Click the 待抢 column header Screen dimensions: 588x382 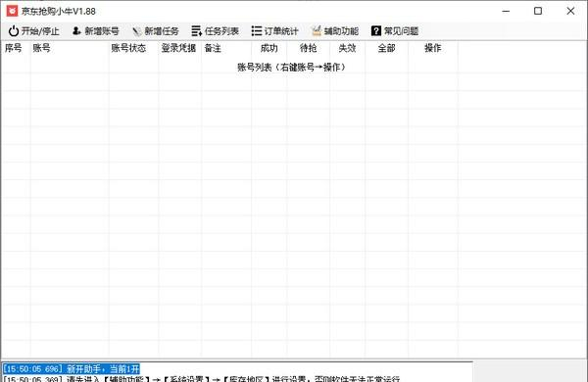pyautogui.click(x=309, y=48)
